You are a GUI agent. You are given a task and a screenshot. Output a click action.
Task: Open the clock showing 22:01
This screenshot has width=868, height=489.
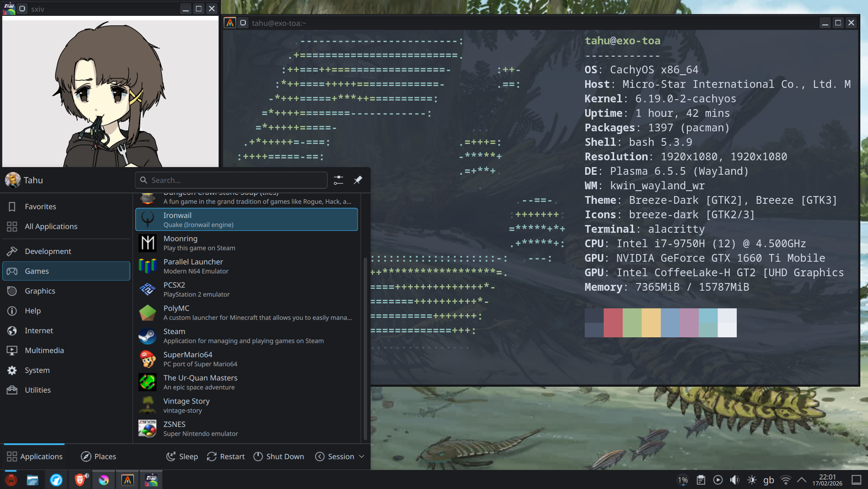[827, 480]
